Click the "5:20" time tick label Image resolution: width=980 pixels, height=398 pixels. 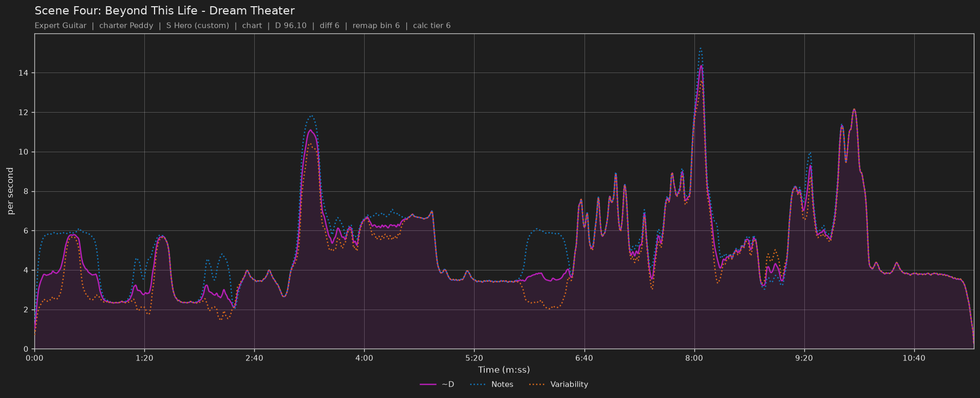(474, 358)
